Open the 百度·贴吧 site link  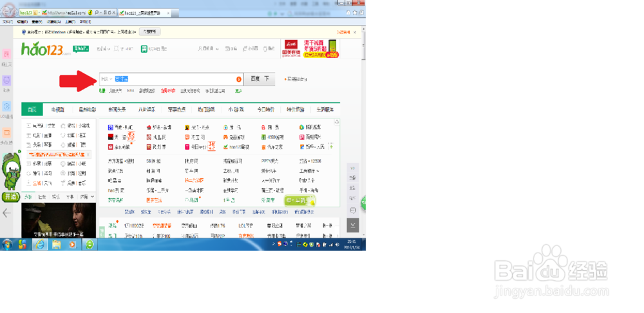[119, 128]
